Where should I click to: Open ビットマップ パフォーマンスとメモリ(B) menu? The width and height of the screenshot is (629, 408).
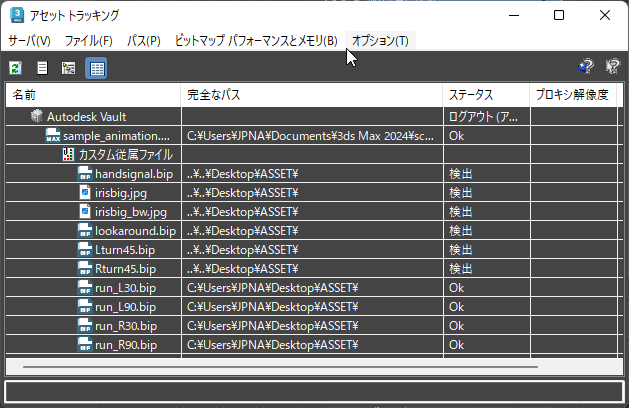click(x=256, y=41)
